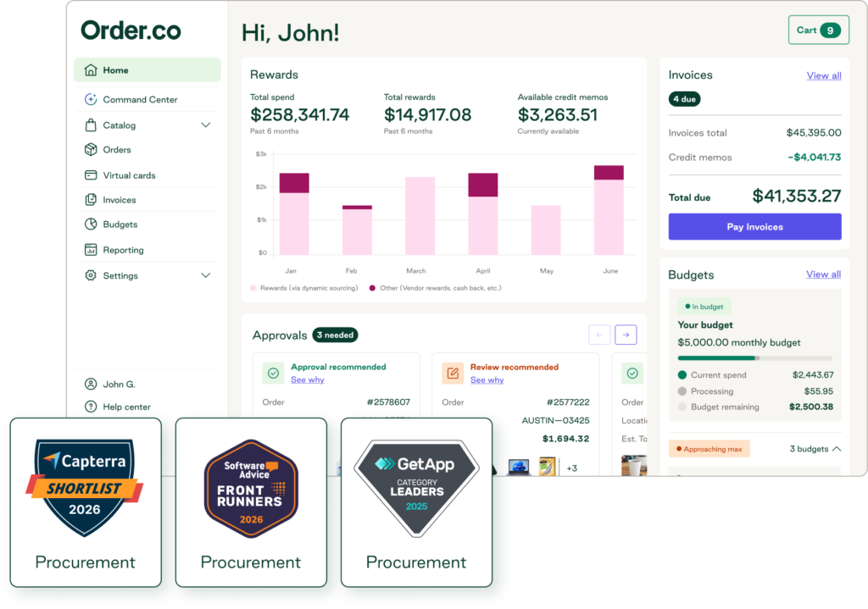Click the Jan bar in rewards chart

click(x=294, y=213)
